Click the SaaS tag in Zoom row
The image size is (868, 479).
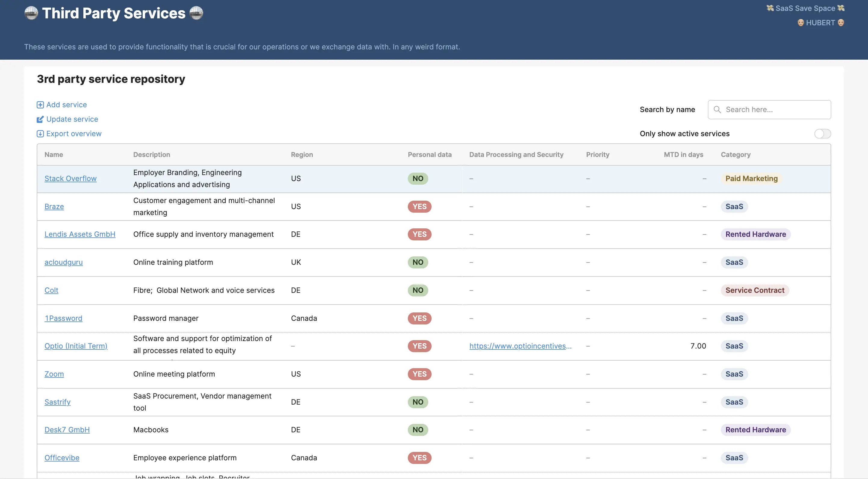point(734,374)
